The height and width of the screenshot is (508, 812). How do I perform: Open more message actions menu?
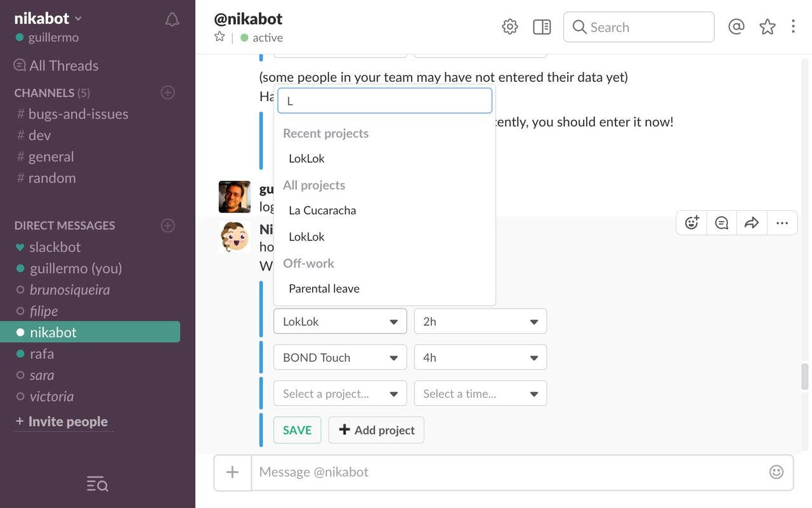(x=782, y=223)
